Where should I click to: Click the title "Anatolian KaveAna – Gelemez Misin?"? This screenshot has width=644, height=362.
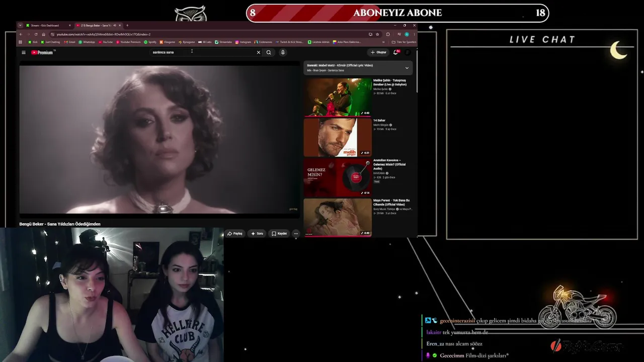(x=389, y=164)
